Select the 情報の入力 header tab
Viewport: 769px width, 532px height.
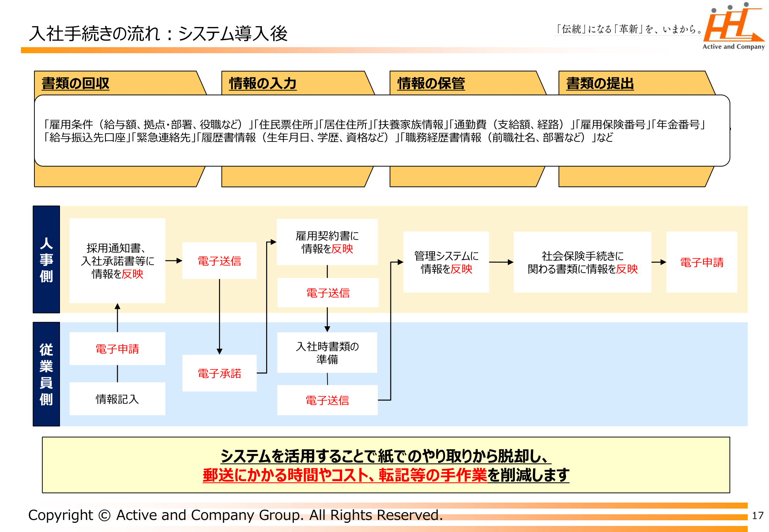[x=263, y=83]
